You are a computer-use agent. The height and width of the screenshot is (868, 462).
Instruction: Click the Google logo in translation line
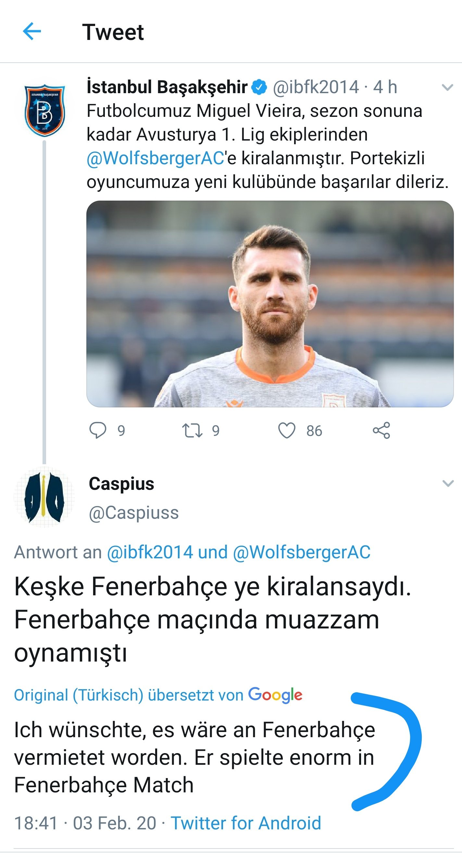point(275,695)
